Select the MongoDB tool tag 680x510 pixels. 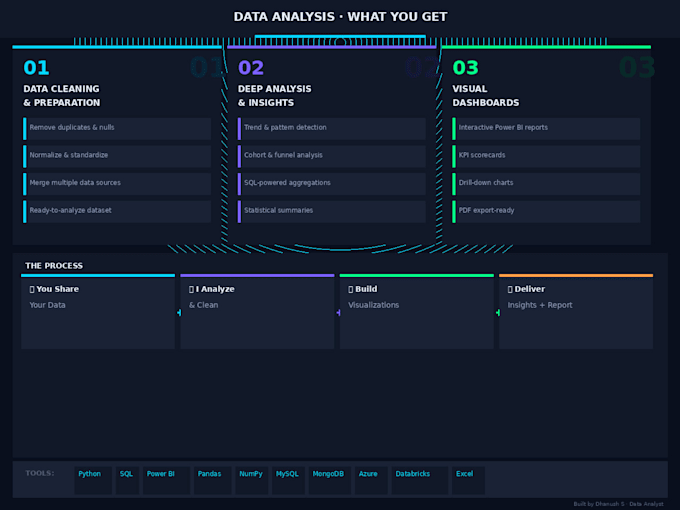coord(330,480)
